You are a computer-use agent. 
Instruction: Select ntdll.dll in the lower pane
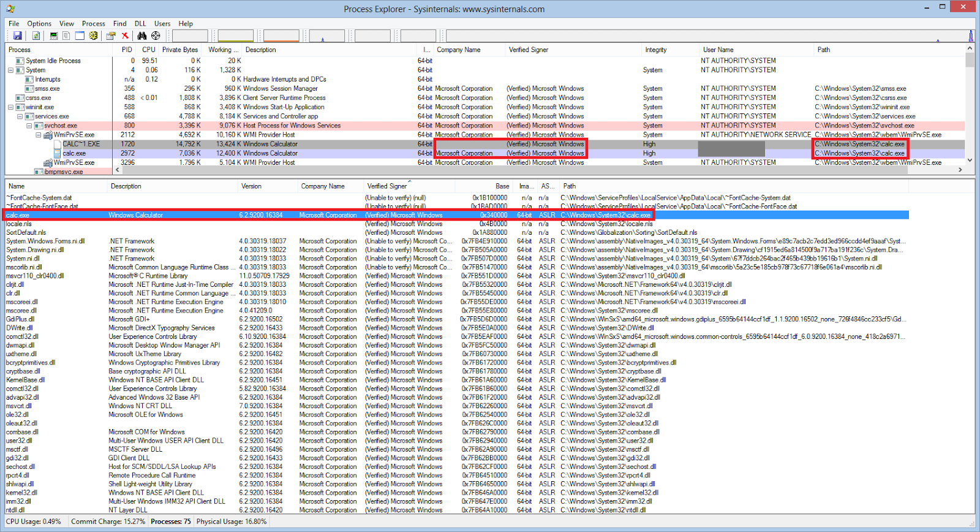[456, 510]
